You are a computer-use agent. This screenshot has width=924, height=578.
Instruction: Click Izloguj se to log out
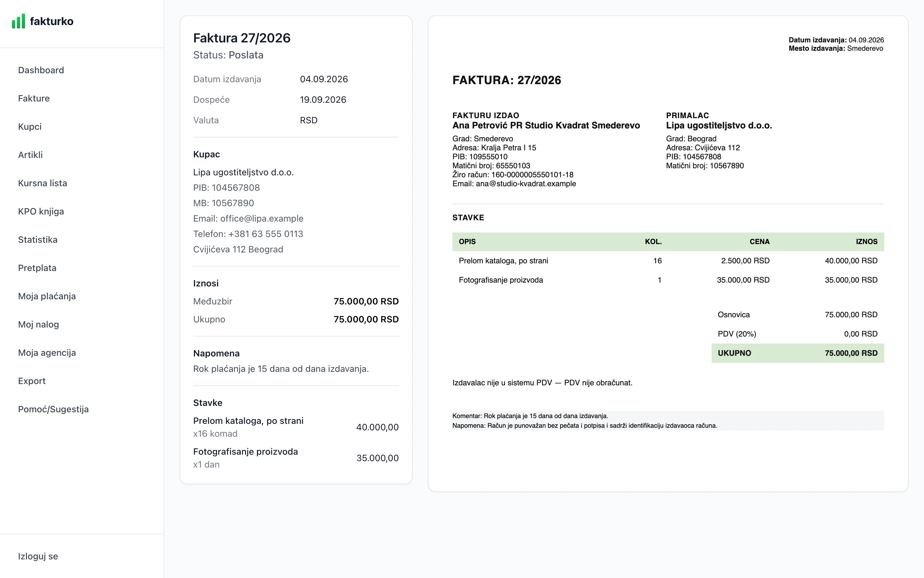pyautogui.click(x=38, y=556)
